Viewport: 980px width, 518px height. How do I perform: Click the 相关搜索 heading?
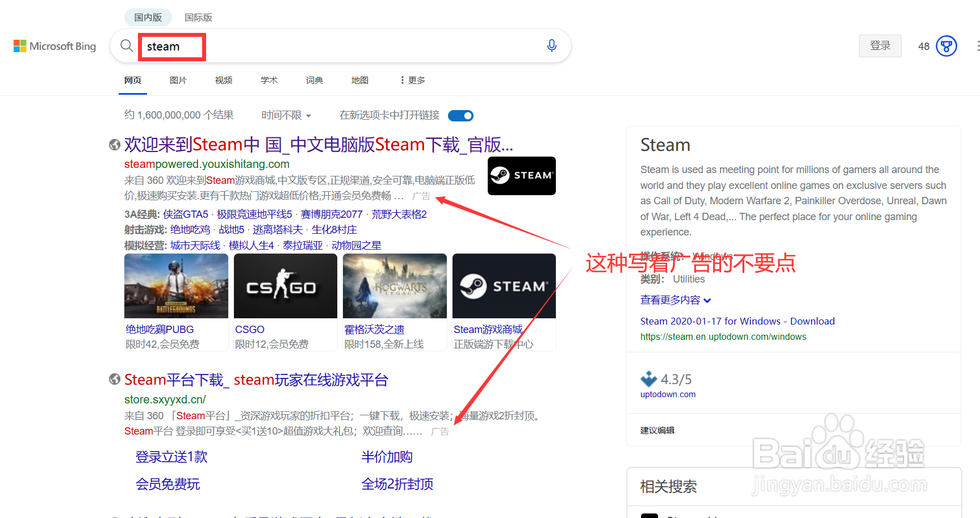click(668, 487)
